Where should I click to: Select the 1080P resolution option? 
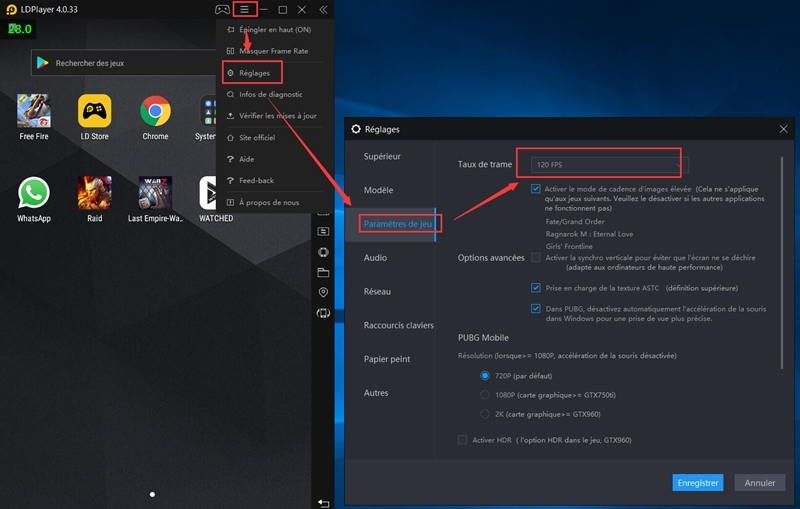pos(485,395)
